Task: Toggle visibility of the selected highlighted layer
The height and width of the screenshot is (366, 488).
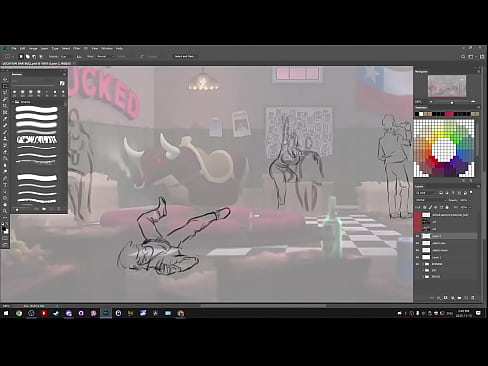Action: (417, 236)
